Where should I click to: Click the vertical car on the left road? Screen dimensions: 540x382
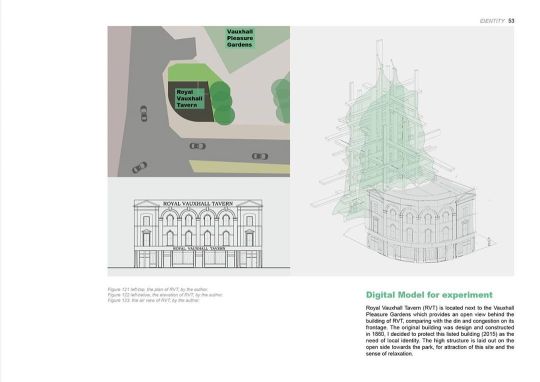[144, 114]
